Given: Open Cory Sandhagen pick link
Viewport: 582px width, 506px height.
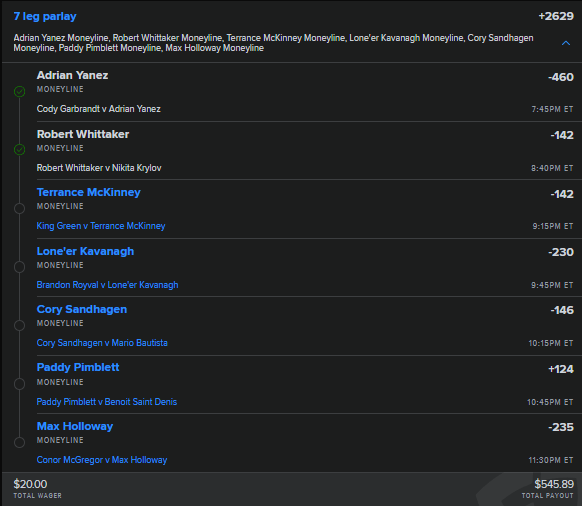Looking at the screenshot, I should pyautogui.click(x=82, y=309).
